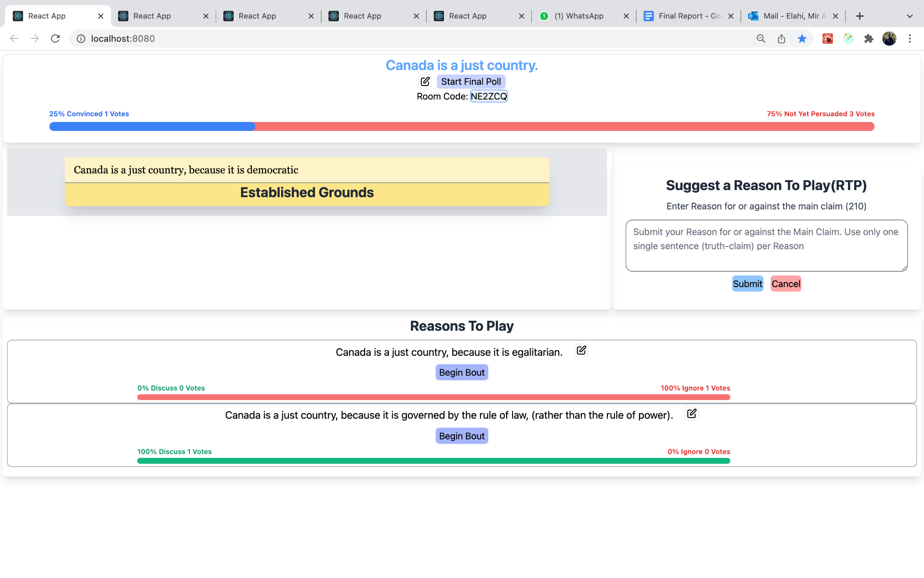This screenshot has width=924, height=578.
Task: Click the Submit button for the reason form
Action: pos(747,284)
